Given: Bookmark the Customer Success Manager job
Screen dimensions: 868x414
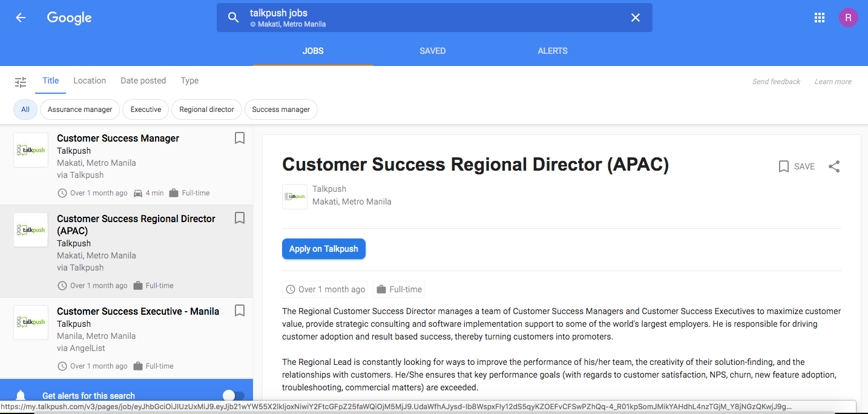Looking at the screenshot, I should pos(240,139).
